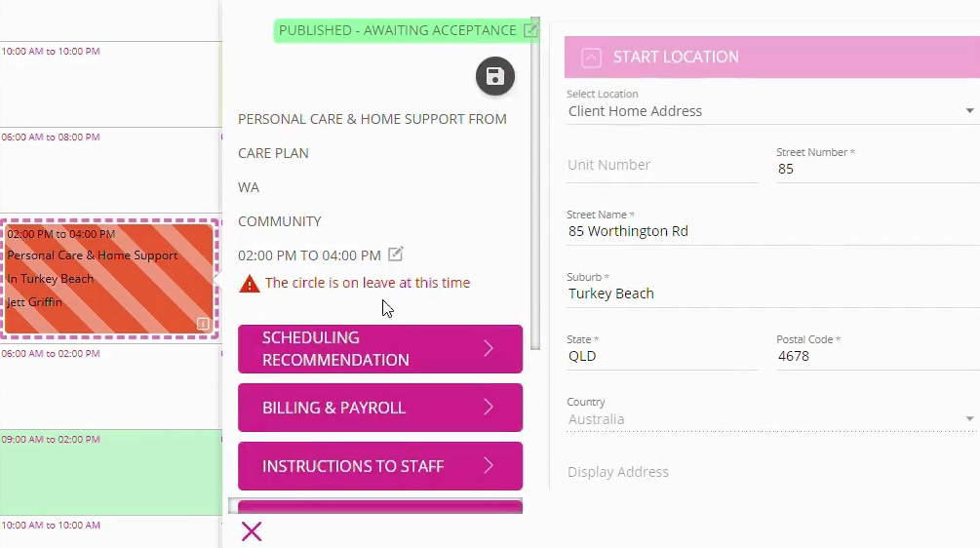The image size is (980, 548).
Task: Click the info icon on the orange shift card
Action: point(203,324)
